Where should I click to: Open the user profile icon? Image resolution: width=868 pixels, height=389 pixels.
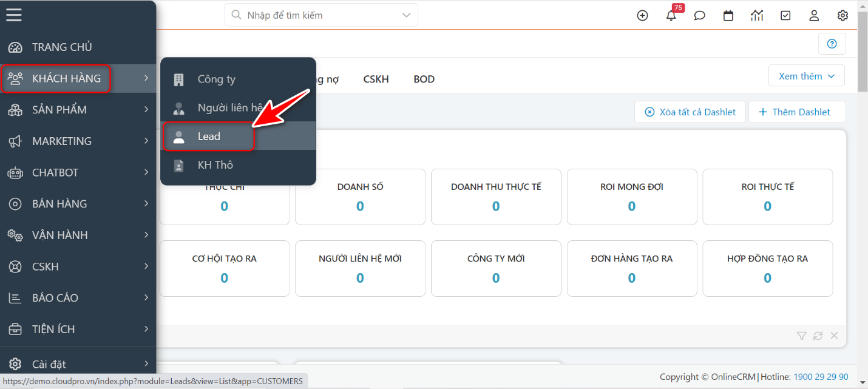814,15
